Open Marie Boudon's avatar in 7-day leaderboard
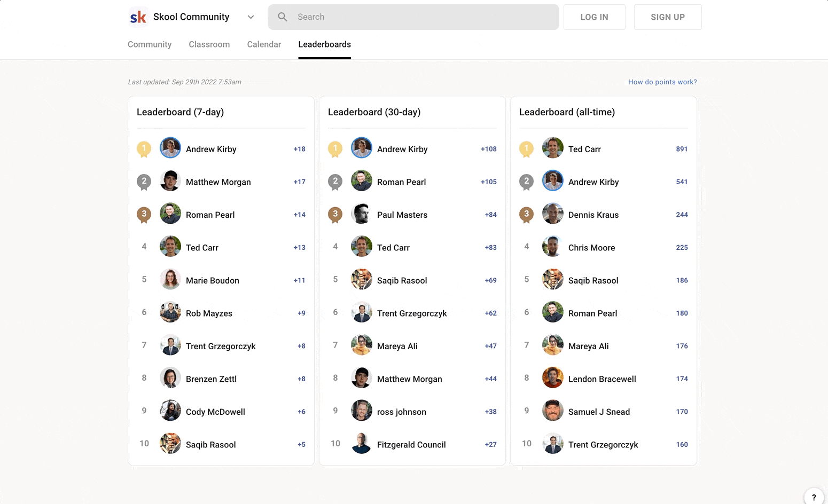The height and width of the screenshot is (504, 828). tap(170, 280)
